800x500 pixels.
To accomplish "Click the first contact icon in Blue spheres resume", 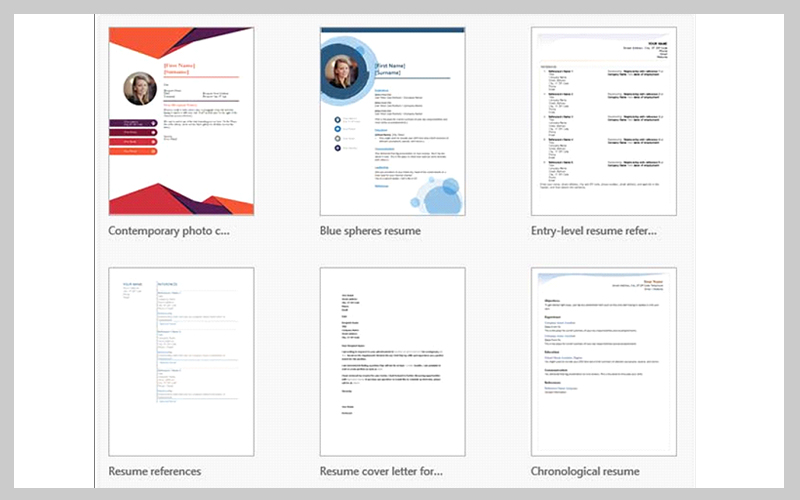I will pyautogui.click(x=339, y=118).
